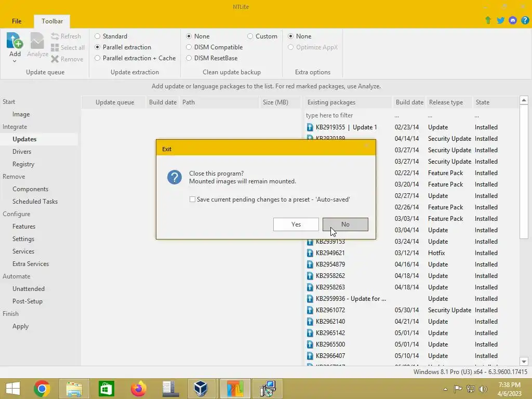Click the Analyze icon
Screen dimensions: 532x399
click(37, 41)
